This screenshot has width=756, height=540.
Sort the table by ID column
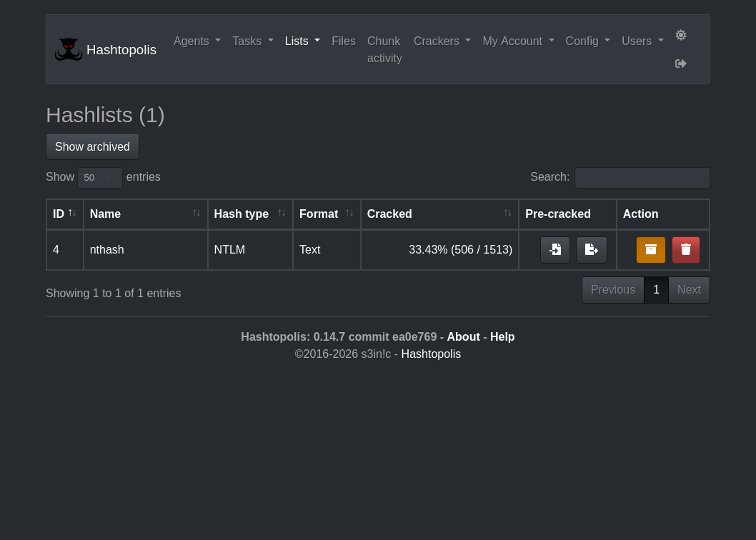click(64, 214)
